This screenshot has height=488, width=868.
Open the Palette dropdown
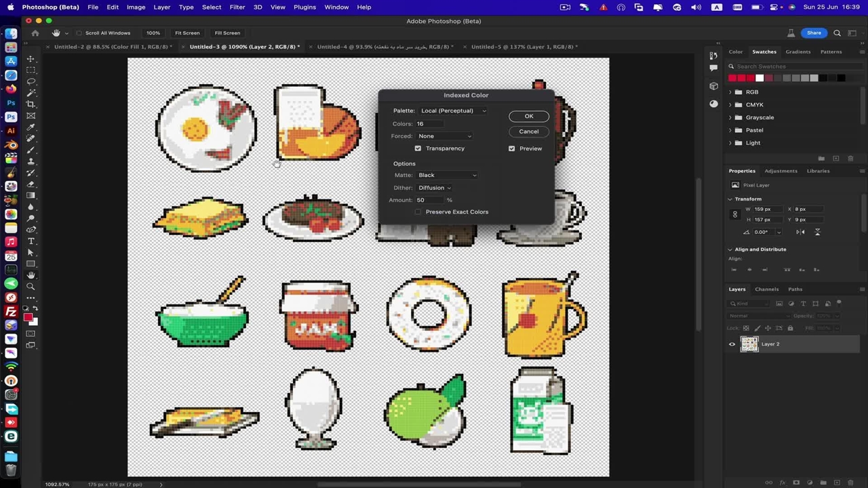coord(452,110)
